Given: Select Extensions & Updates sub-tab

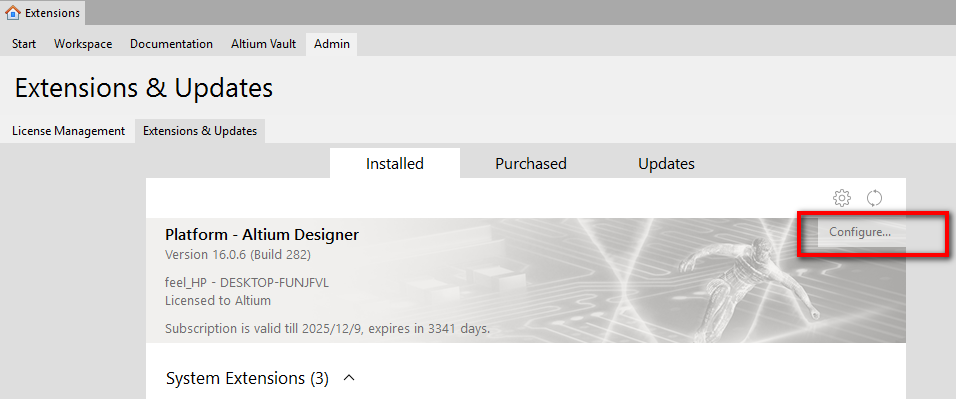Looking at the screenshot, I should click(200, 131).
